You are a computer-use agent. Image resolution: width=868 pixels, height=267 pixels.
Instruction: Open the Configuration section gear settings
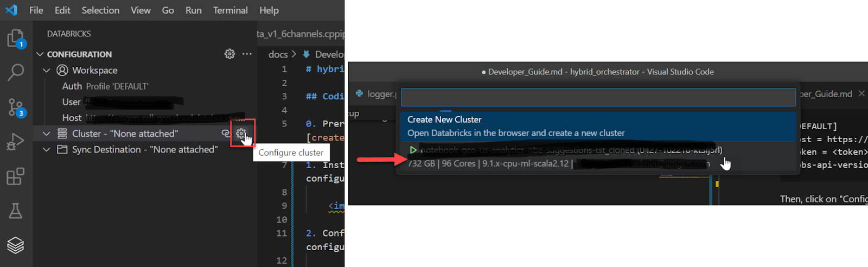click(230, 54)
